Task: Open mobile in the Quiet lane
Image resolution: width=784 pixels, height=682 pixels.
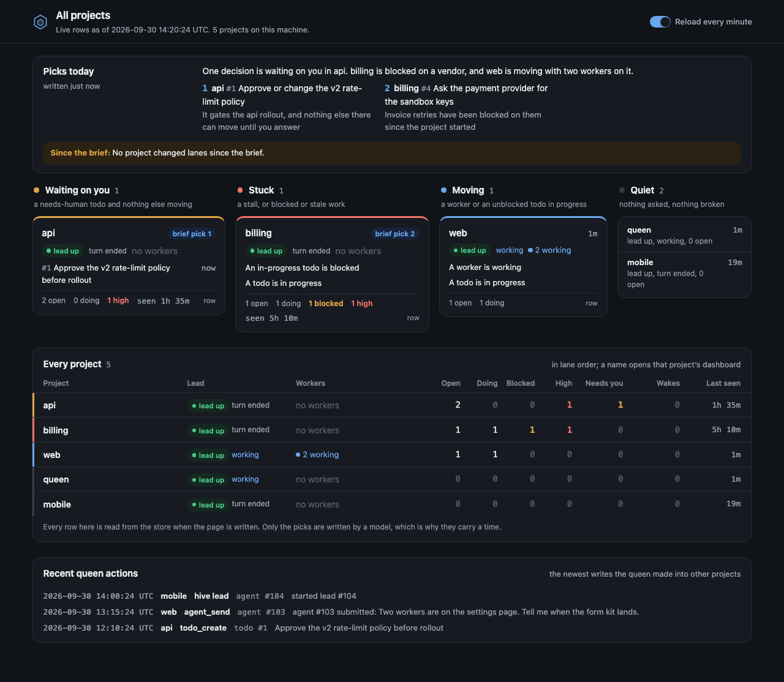Action: pos(640,263)
